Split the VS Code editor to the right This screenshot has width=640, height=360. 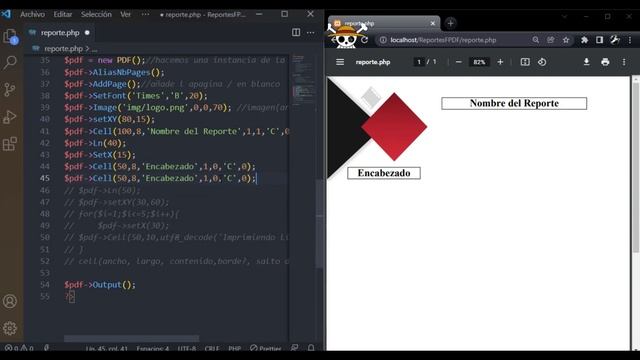point(296,32)
